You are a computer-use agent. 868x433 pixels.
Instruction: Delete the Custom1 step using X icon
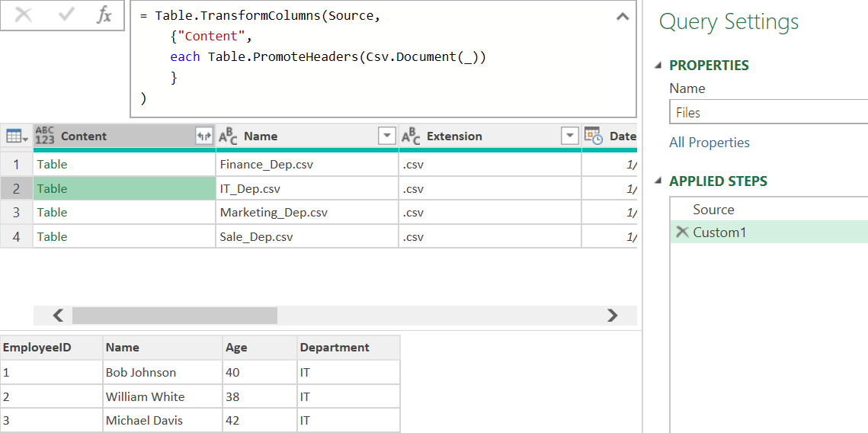coord(683,232)
